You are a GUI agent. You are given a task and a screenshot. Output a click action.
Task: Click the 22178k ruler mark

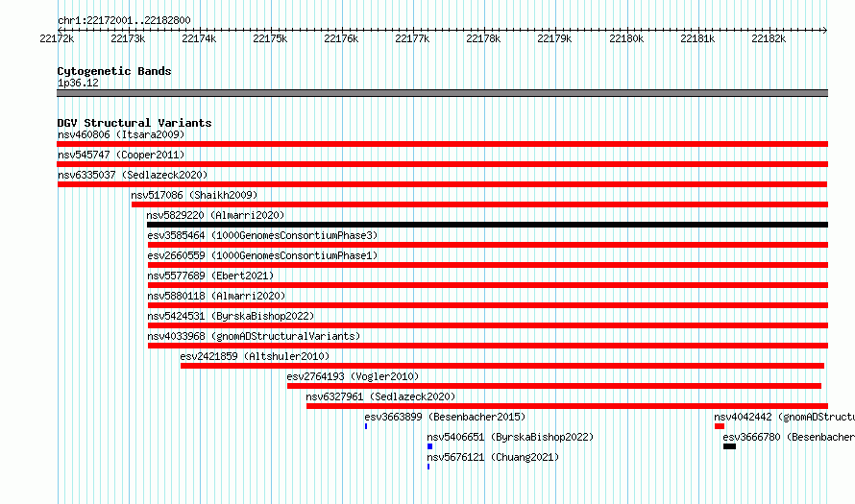pos(483,38)
